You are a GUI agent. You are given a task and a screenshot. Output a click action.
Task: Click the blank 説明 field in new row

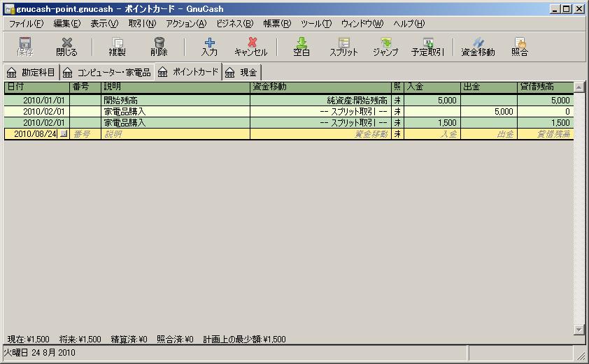pyautogui.click(x=176, y=134)
